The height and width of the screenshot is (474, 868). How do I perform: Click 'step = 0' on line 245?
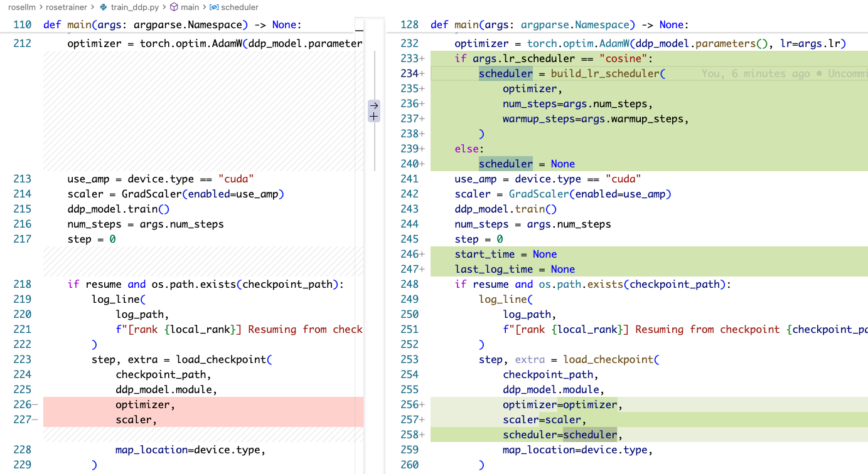click(479, 239)
